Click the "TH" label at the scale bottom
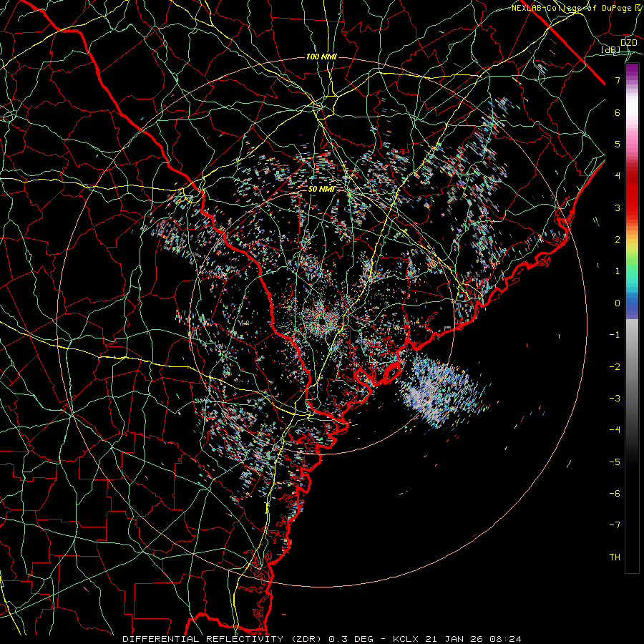Screen dimensions: 644x644 coord(615,557)
